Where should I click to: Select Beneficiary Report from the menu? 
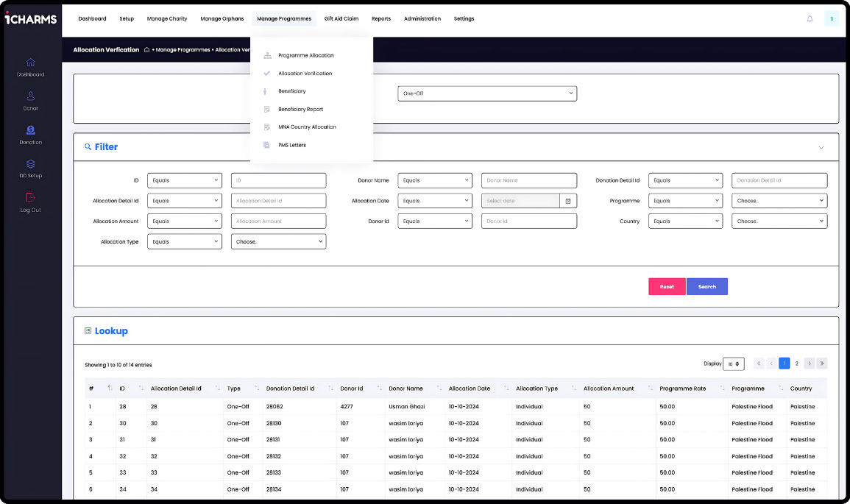click(x=301, y=109)
